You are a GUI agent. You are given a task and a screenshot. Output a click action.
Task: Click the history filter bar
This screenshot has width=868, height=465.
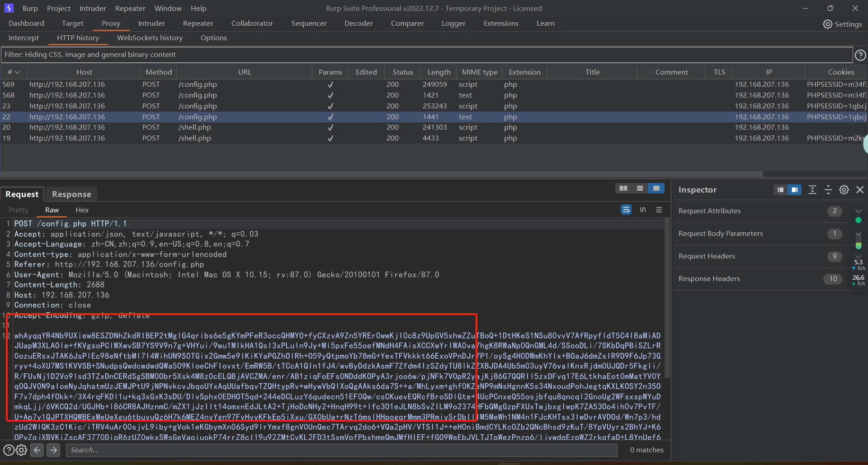pyautogui.click(x=426, y=55)
